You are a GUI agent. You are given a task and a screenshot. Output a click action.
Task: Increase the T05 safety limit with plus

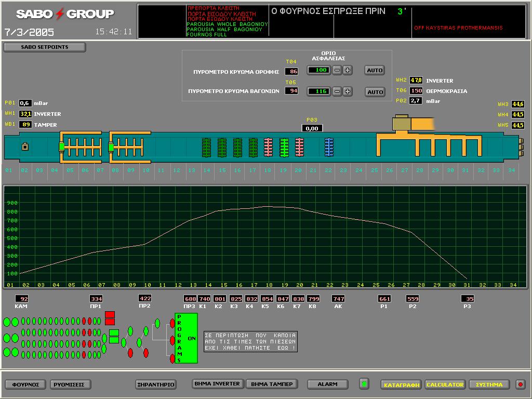[x=348, y=91]
